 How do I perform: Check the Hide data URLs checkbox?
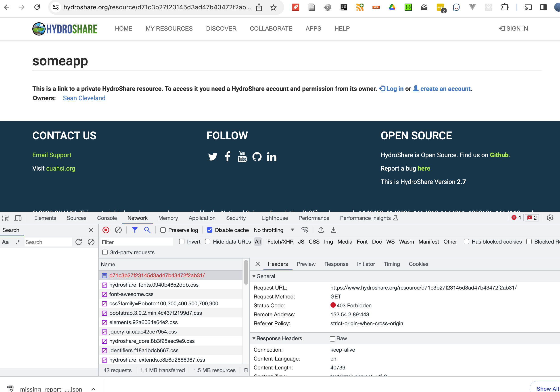coord(208,242)
